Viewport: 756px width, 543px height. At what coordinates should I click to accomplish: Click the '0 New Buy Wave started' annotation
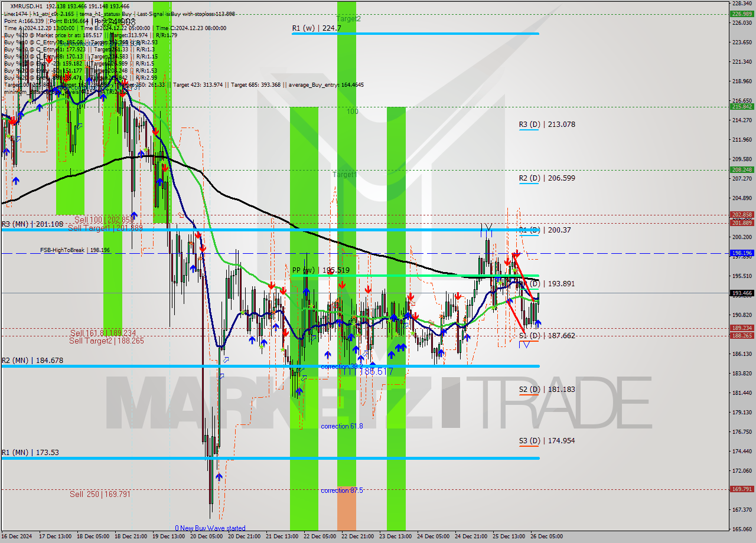coord(210,528)
